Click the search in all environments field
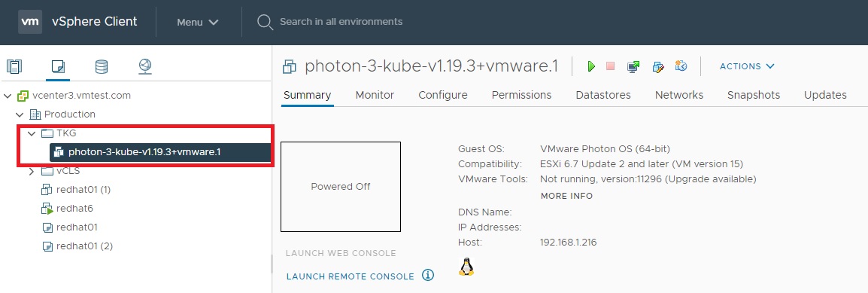Screen dimensions: 868x293 click(x=341, y=22)
